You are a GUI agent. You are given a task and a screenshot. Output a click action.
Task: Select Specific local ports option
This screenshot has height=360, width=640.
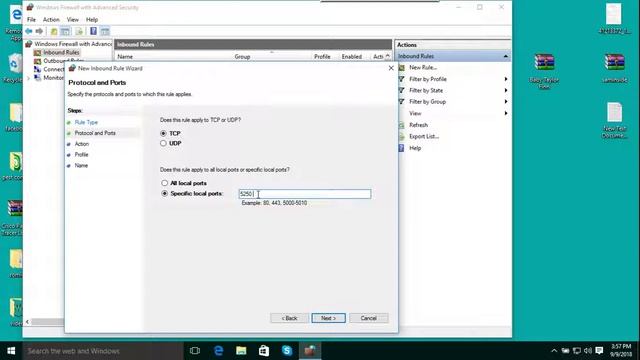[x=164, y=193]
